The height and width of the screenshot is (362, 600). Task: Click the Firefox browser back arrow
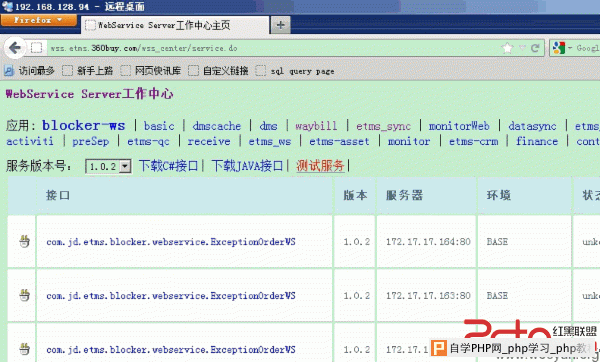point(15,48)
